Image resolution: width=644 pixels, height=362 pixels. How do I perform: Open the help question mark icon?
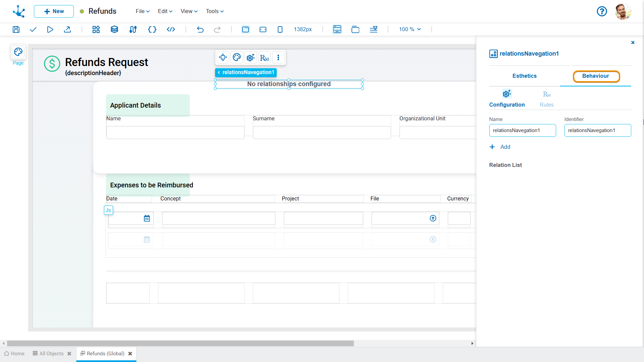click(x=602, y=11)
